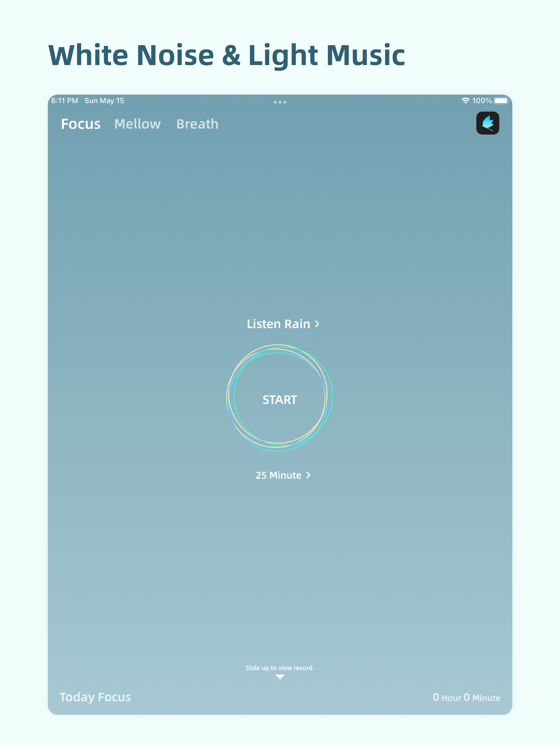This screenshot has width=560, height=747.
Task: Switch to the Breath tab
Action: 197,124
